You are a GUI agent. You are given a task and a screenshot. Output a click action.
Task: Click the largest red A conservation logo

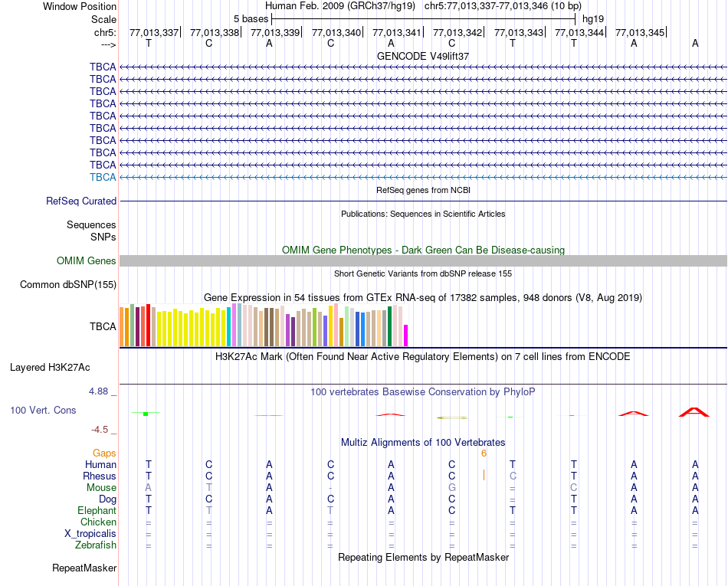click(694, 412)
